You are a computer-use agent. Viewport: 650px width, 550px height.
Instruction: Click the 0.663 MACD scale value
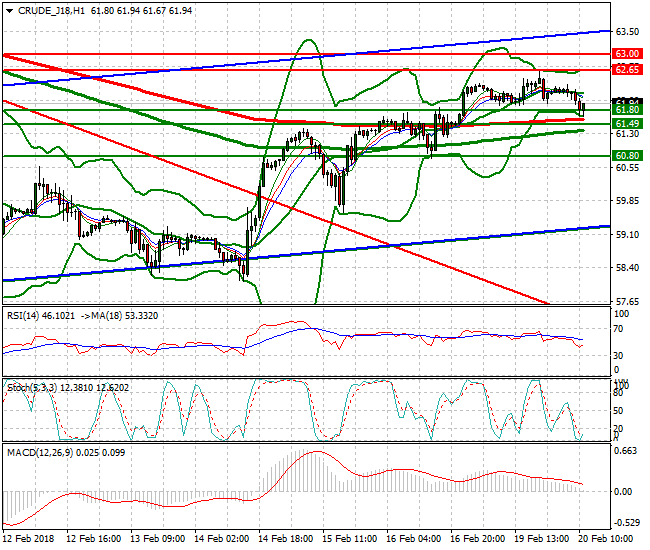pyautogui.click(x=625, y=451)
